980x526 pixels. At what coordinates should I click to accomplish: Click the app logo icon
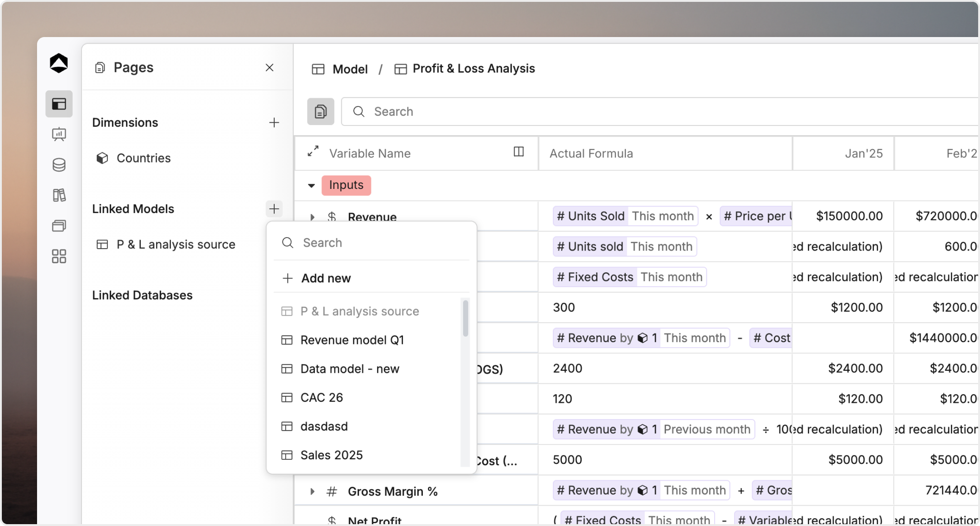pyautogui.click(x=59, y=63)
